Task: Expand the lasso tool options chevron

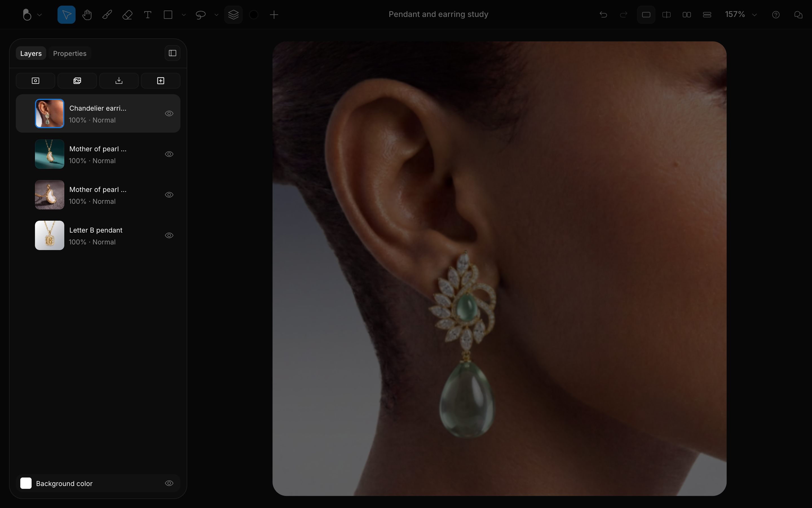Action: coord(217,15)
